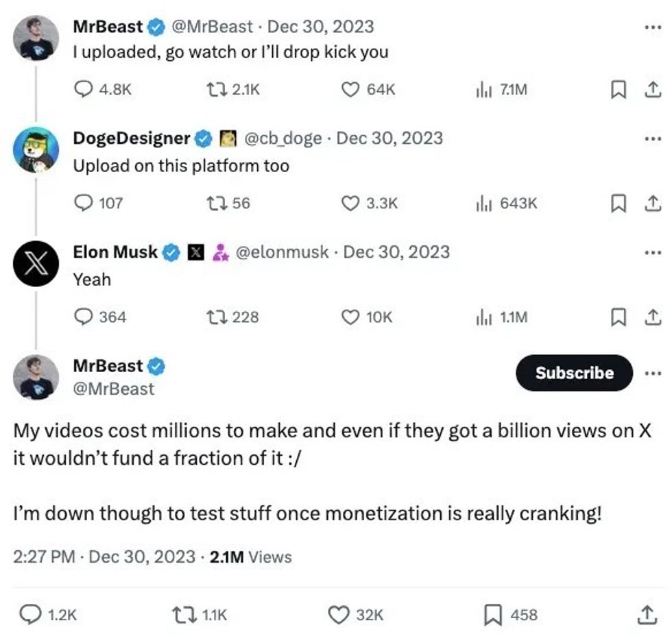
Task: Bookmark MrBeast's drop kick tweet
Action: coord(619,89)
